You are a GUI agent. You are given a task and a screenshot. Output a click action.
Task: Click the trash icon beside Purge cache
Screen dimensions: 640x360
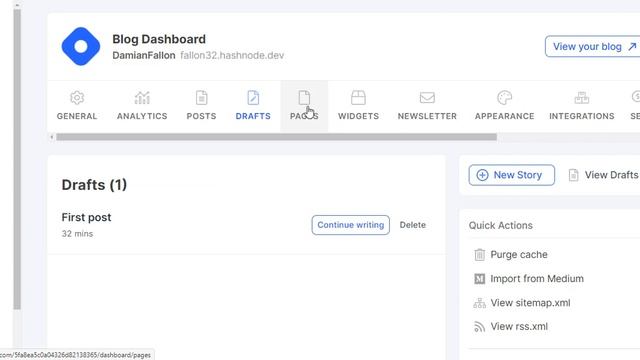click(480, 255)
